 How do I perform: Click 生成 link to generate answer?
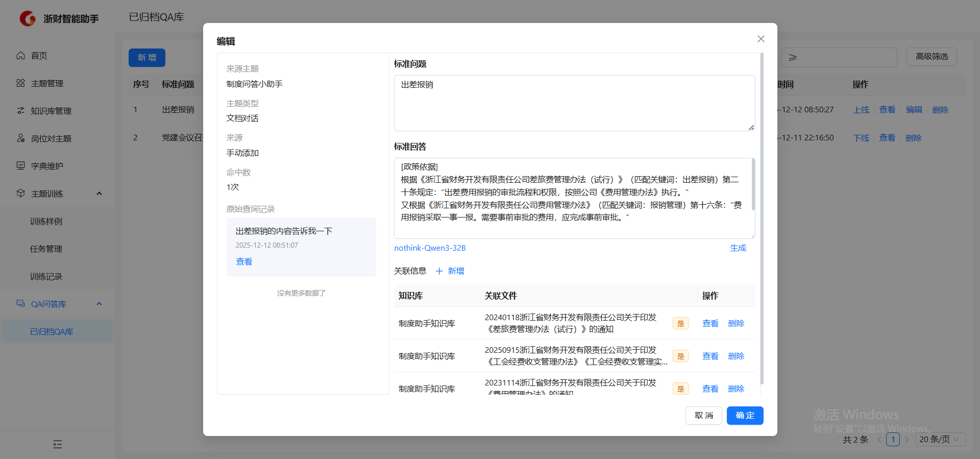[738, 248]
